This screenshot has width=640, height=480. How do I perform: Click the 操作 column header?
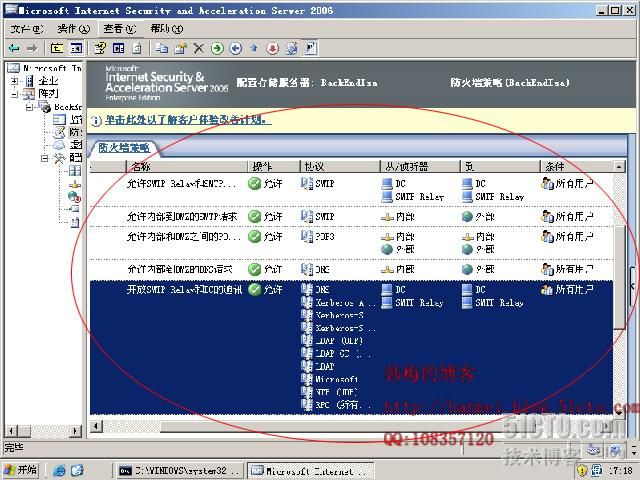point(274,166)
